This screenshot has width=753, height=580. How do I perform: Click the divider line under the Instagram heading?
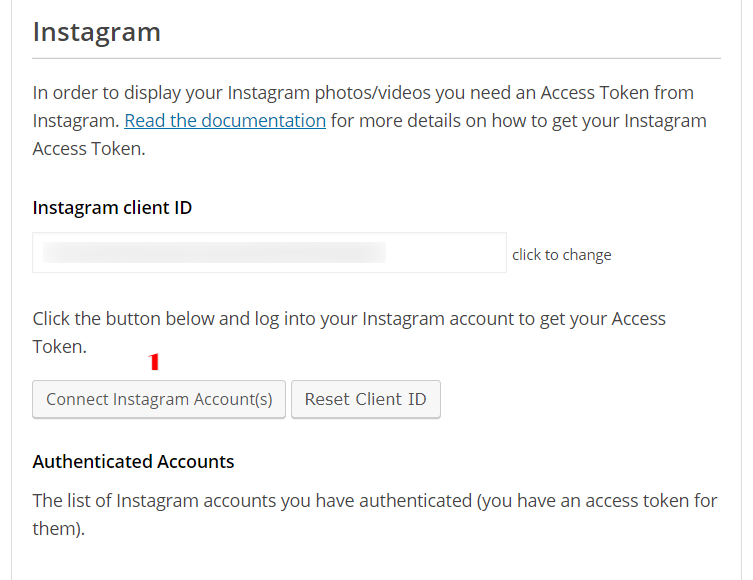(x=376, y=59)
